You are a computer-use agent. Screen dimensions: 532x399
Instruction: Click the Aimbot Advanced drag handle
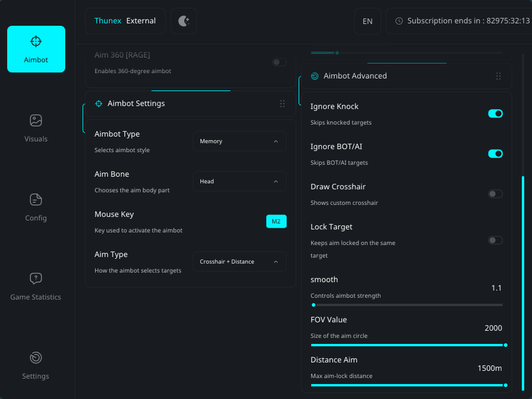498,76
